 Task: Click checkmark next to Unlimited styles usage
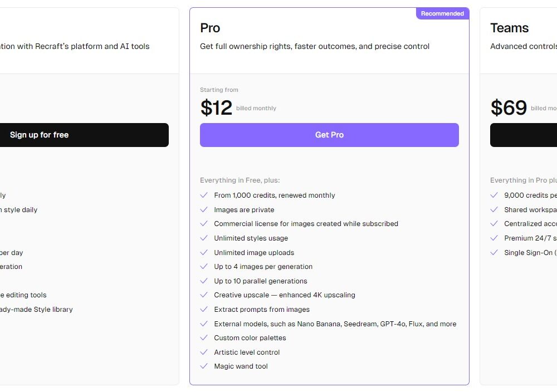tap(204, 238)
